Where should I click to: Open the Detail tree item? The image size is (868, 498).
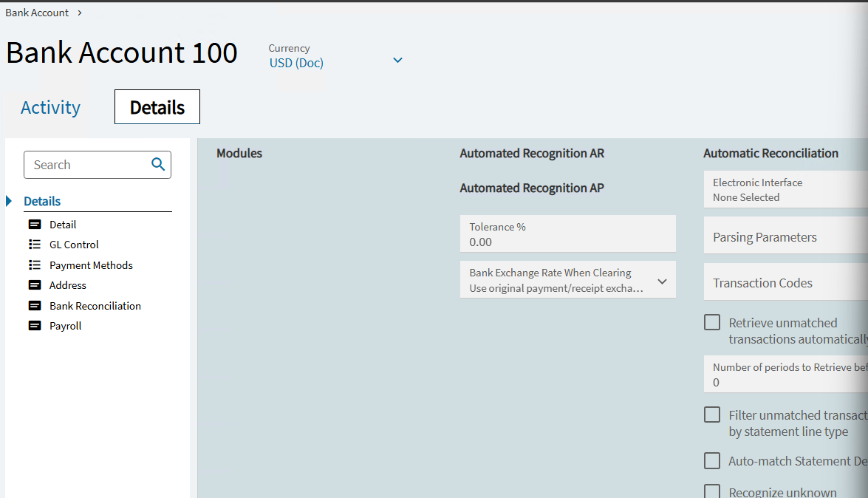click(x=63, y=225)
